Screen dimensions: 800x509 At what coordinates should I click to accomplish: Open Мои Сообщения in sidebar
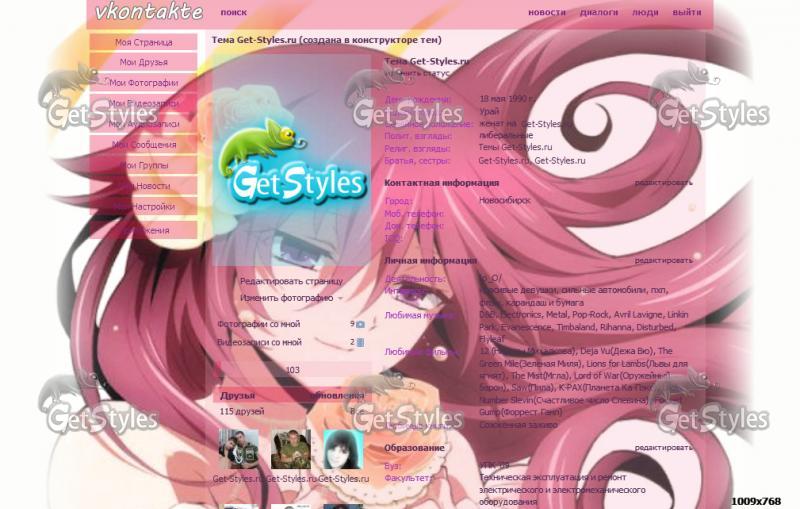(144, 145)
